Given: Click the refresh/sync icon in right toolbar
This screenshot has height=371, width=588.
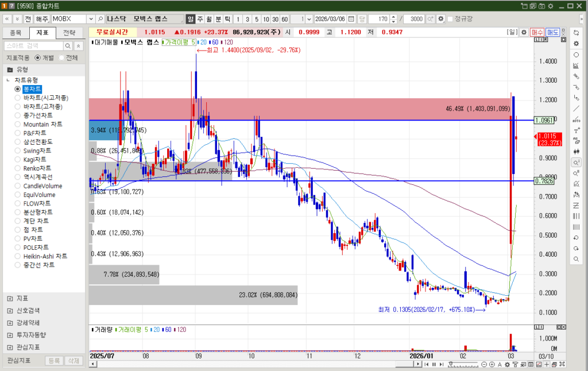Looking at the screenshot, I should click(x=576, y=33).
